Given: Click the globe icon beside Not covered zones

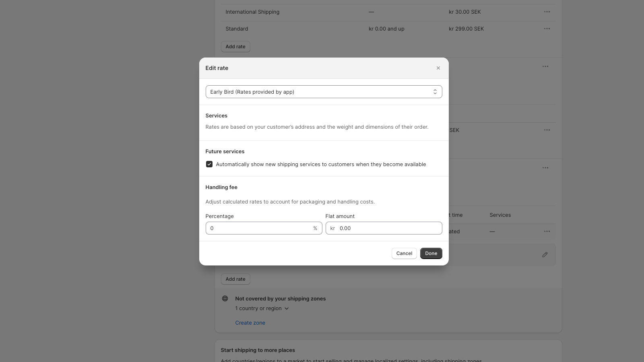Looking at the screenshot, I should pos(225,298).
